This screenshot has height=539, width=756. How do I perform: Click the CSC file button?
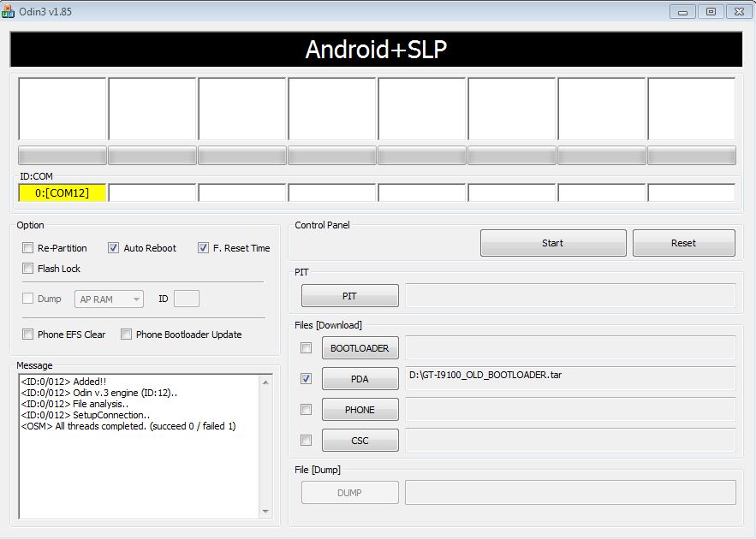point(360,441)
